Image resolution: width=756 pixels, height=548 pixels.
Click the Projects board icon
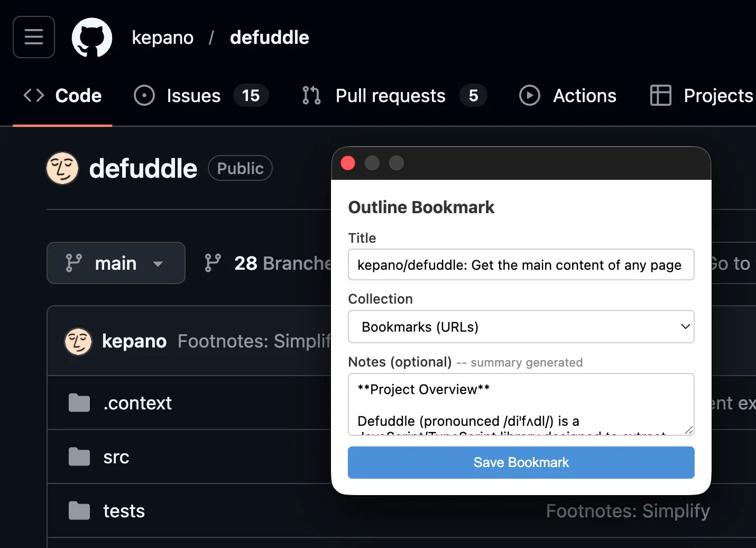coord(660,95)
